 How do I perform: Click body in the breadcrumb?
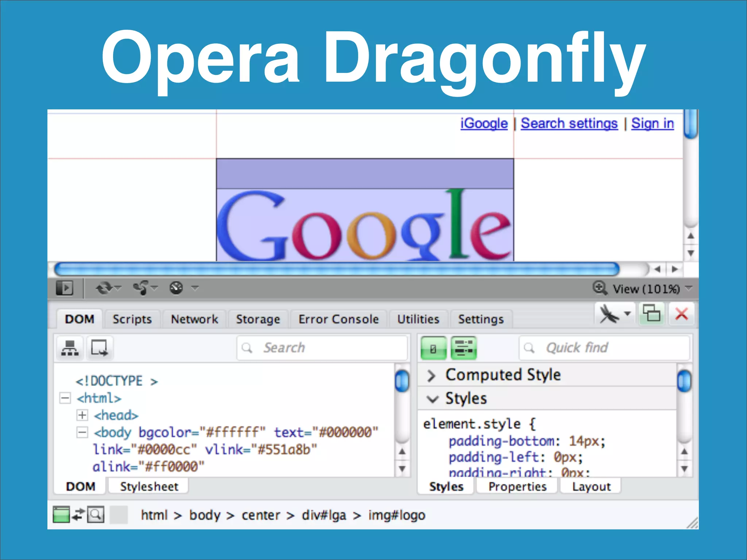[205, 515]
